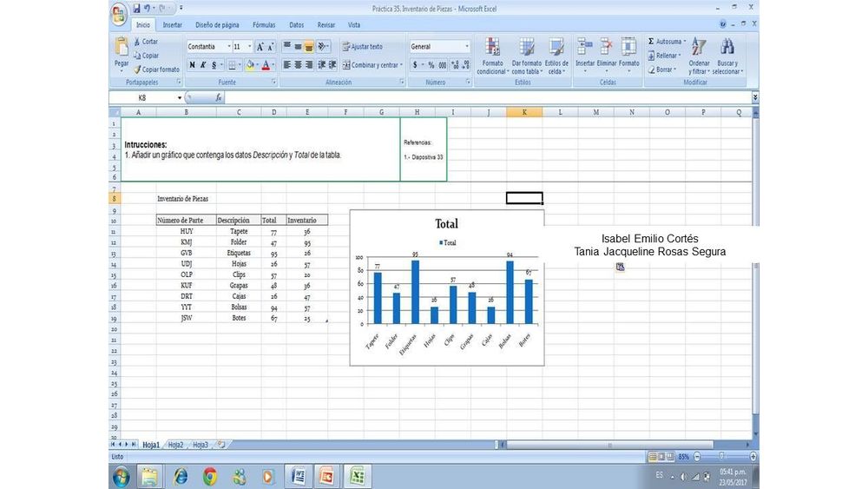Toggle bold formatting (N) button
Screen dimensions: 868x489
coord(192,65)
